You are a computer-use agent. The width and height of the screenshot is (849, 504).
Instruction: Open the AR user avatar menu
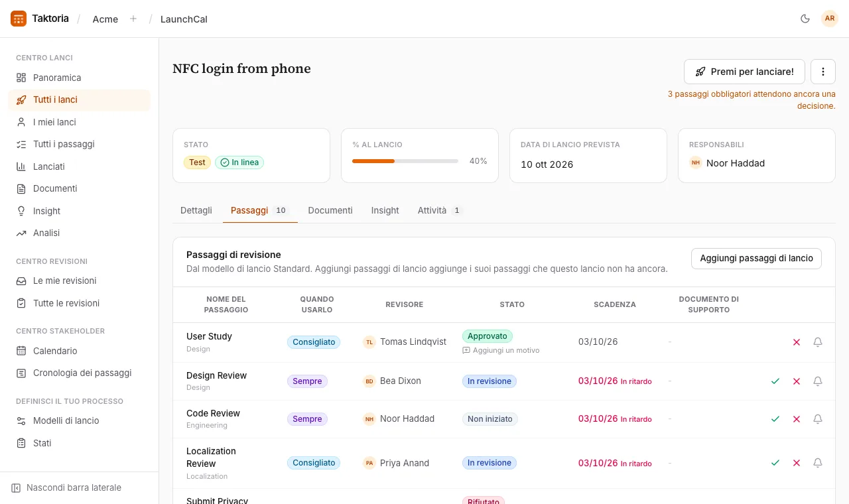pyautogui.click(x=830, y=19)
